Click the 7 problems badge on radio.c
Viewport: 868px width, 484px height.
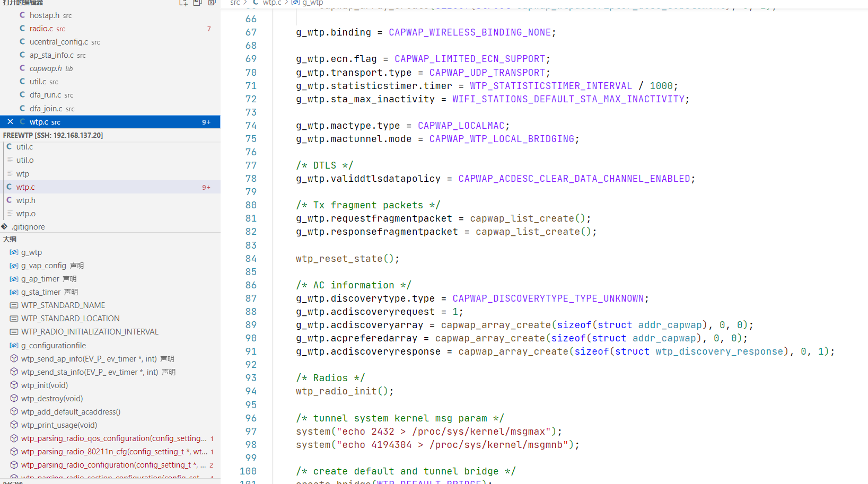(209, 29)
